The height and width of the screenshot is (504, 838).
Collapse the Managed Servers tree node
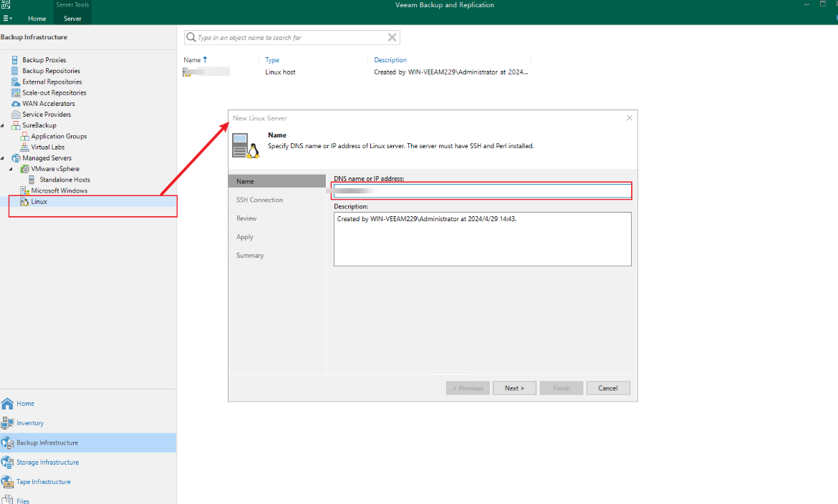(4, 158)
